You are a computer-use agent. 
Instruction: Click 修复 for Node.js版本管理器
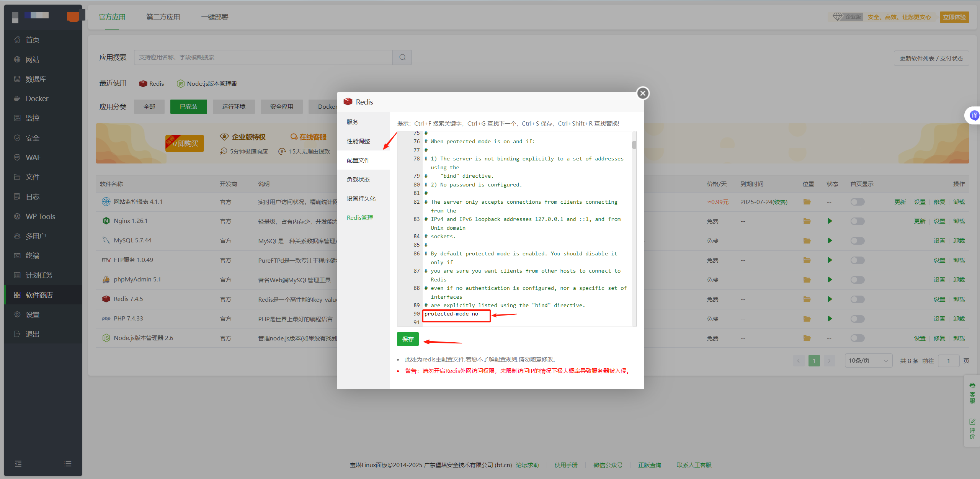pyautogui.click(x=939, y=338)
